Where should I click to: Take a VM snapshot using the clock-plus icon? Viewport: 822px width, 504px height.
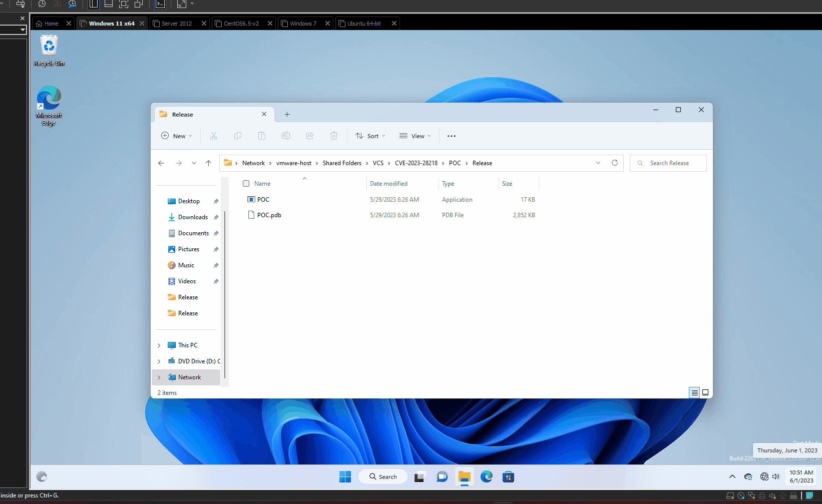click(x=42, y=4)
